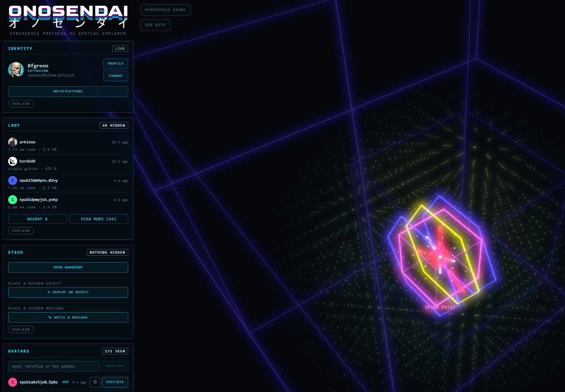Screen dimensions: 565x392
Task: Open the Profile button
Action: [116, 64]
